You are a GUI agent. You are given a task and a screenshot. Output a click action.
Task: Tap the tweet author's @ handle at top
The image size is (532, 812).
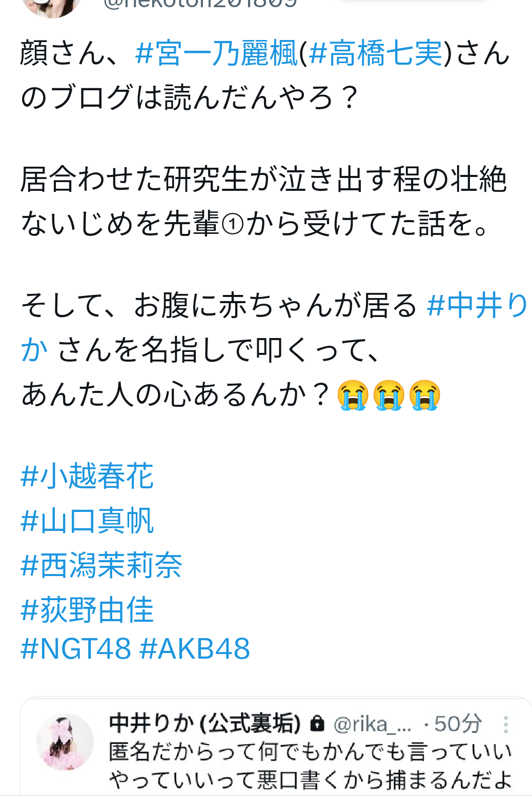pos(200,4)
